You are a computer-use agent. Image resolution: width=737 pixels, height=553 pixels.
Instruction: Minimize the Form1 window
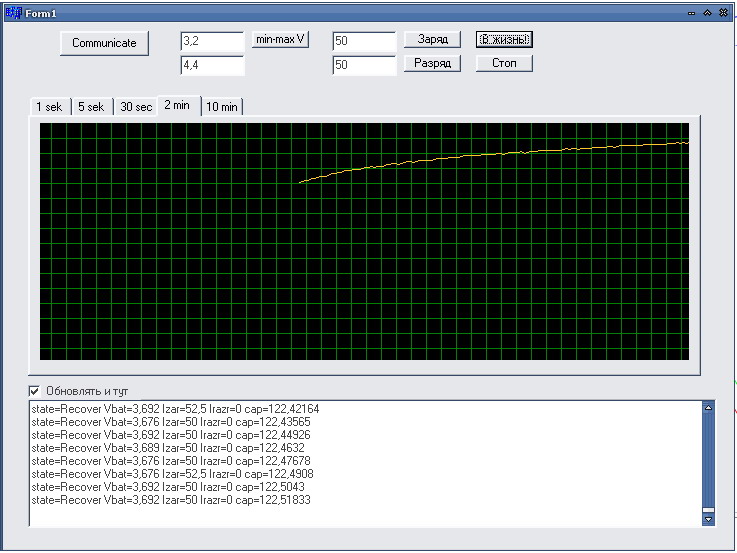[x=691, y=14]
